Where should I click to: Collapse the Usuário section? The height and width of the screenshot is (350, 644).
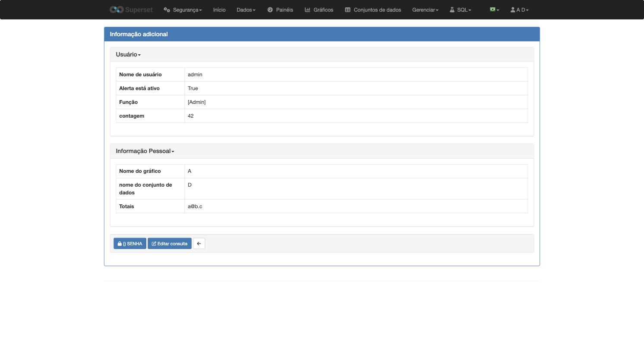pos(128,54)
